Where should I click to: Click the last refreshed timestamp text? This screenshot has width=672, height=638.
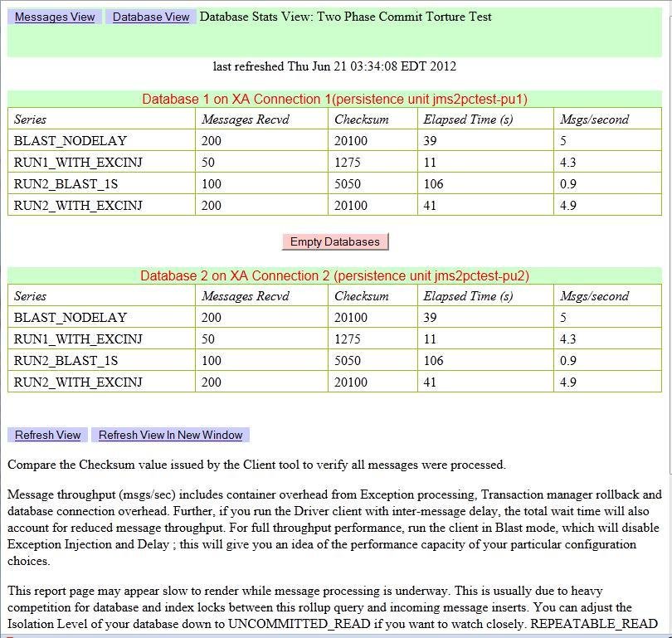pos(335,66)
